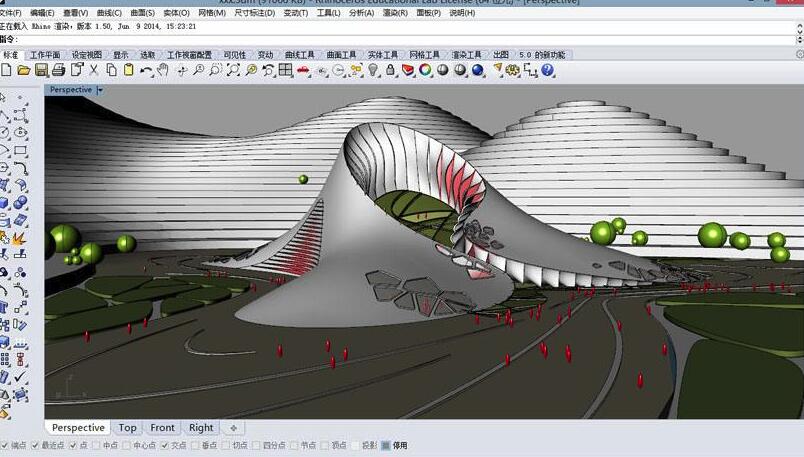This screenshot has width=804, height=457.
Task: Click the add viewport tab button
Action: 233,428
